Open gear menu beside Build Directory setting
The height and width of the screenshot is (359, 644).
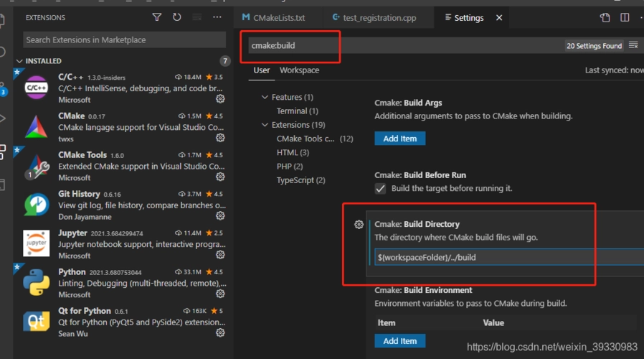coord(359,225)
